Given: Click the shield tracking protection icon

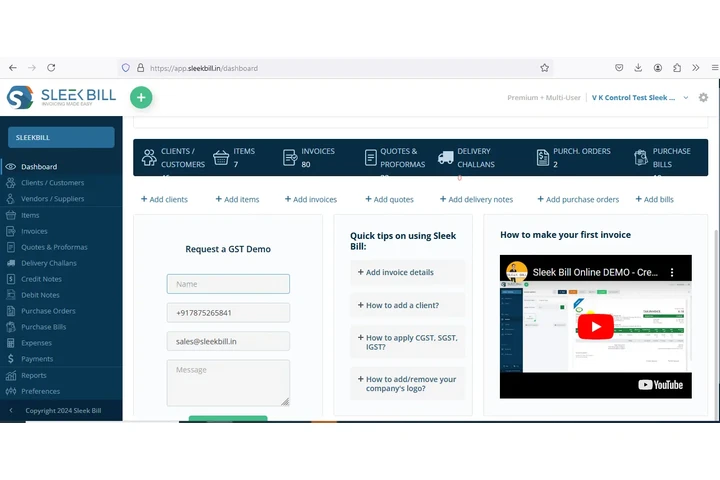Looking at the screenshot, I should pos(126,68).
